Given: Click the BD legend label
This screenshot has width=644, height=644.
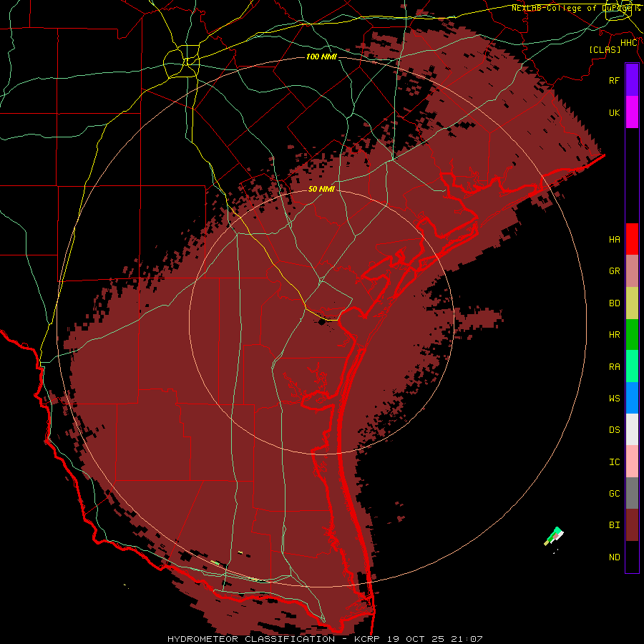Looking at the screenshot, I should [x=615, y=303].
